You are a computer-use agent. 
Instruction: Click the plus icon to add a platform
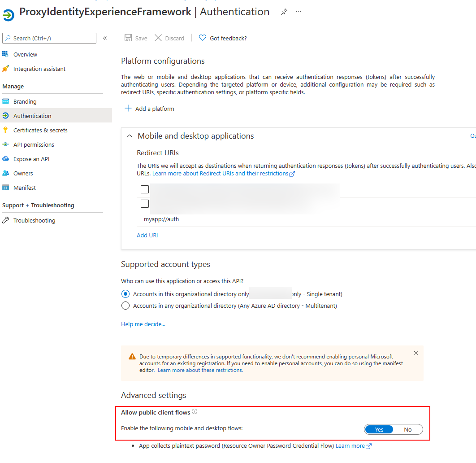[128, 109]
